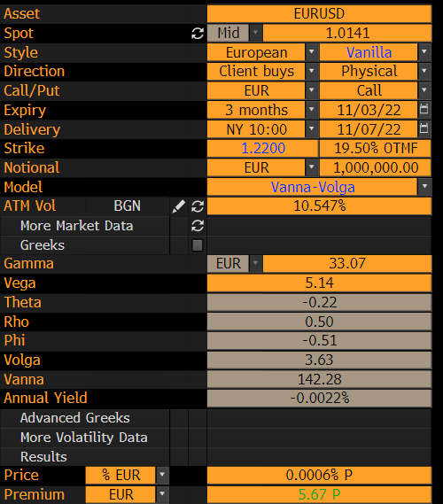Open the Delivery date calendar picker
Viewport: 443px width, 504px height.
tap(424, 128)
